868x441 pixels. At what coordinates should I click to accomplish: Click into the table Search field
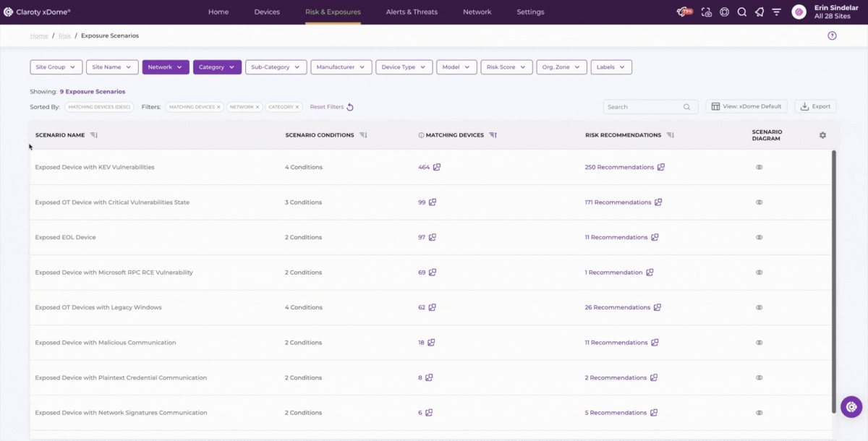click(x=644, y=107)
